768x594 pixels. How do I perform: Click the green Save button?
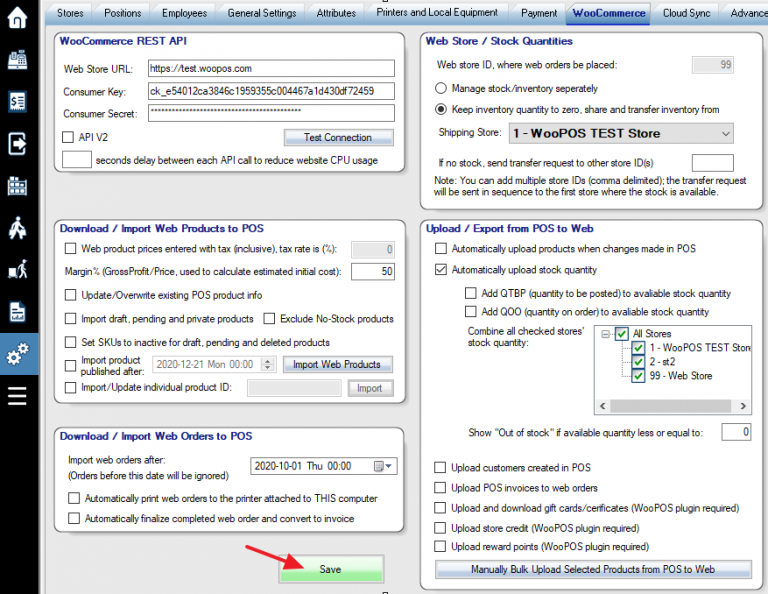pyautogui.click(x=330, y=569)
